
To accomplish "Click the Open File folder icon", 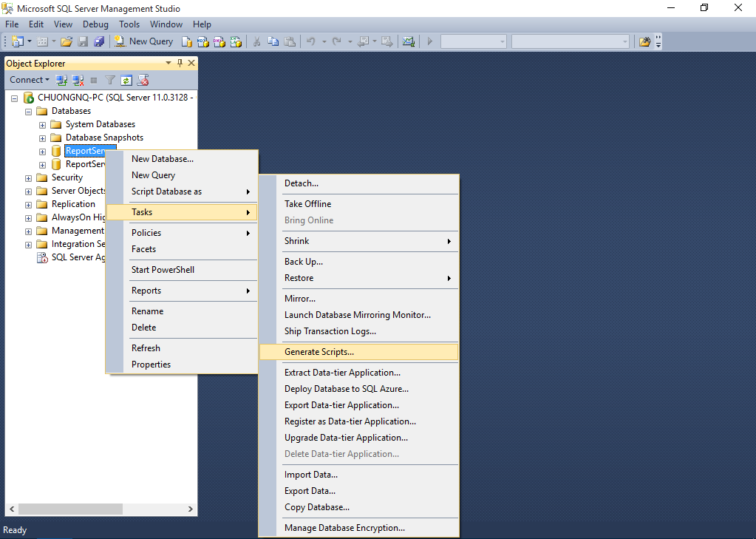I will (67, 41).
